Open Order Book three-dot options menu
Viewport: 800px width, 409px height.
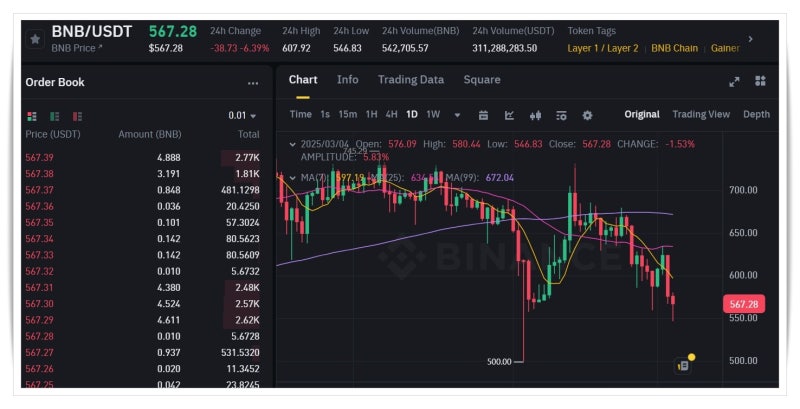coord(253,83)
